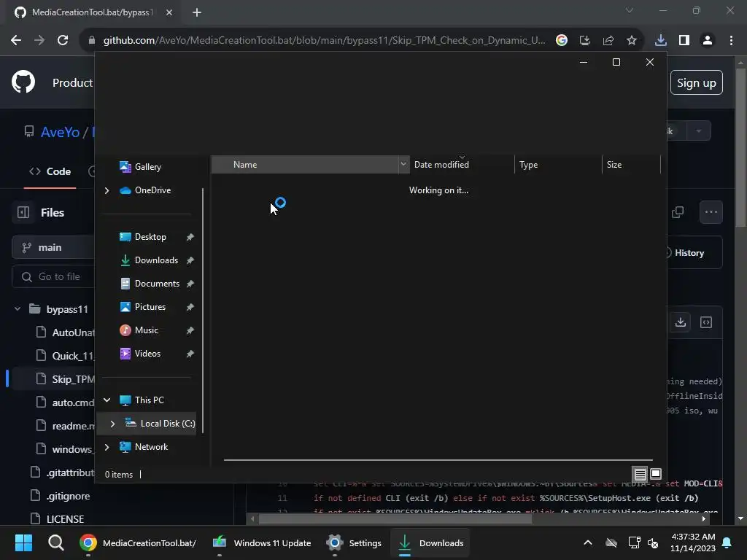Open Settings from the taskbar

354,542
